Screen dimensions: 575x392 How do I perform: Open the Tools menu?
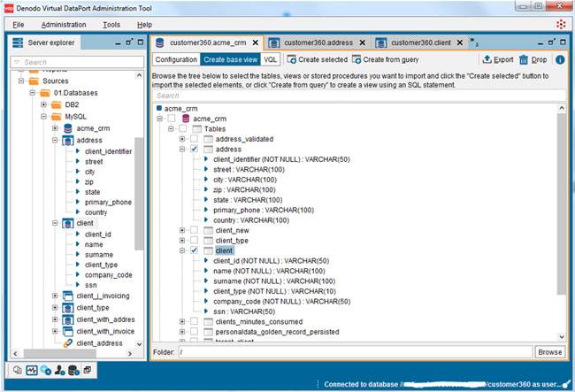(111, 25)
